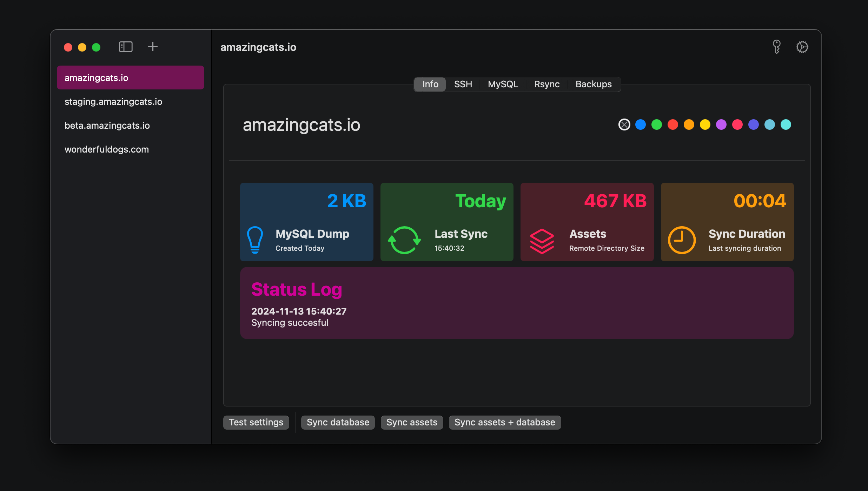The image size is (868, 491).
Task: Pick the yellow color swatch
Action: [x=705, y=125]
